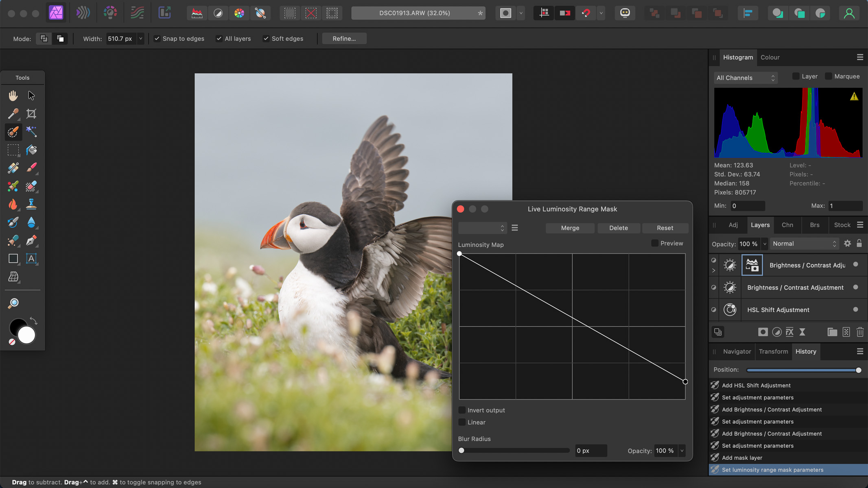The image size is (868, 488).
Task: Select the Text tool
Action: (32, 259)
